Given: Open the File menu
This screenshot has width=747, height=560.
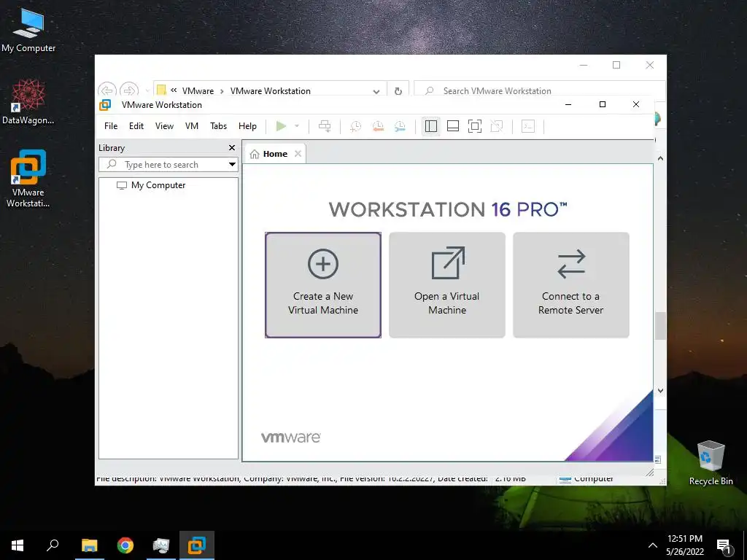Looking at the screenshot, I should click(x=111, y=126).
